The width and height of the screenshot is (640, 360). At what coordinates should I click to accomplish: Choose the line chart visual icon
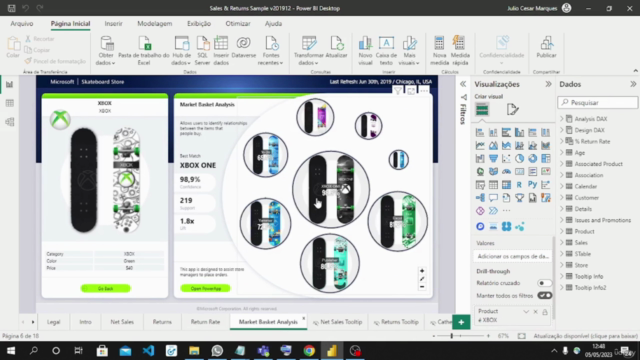point(480,145)
